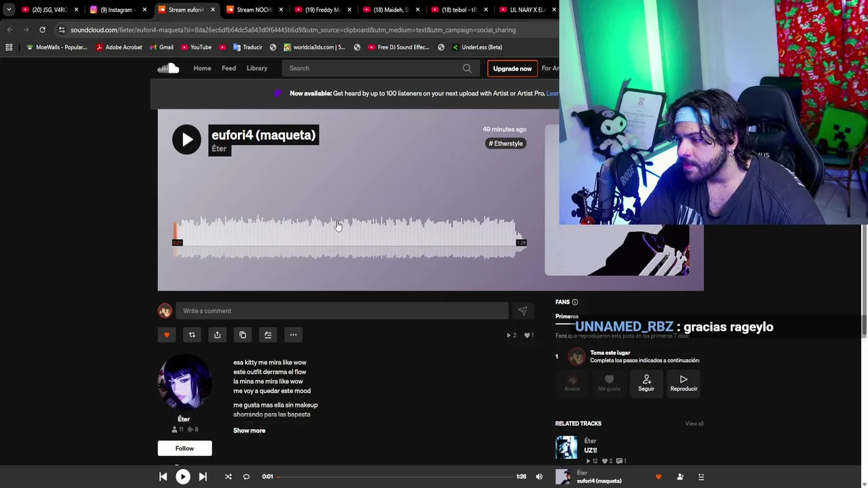Reload the page with the refresh icon
This screenshot has height=488, width=868.
[42, 30]
